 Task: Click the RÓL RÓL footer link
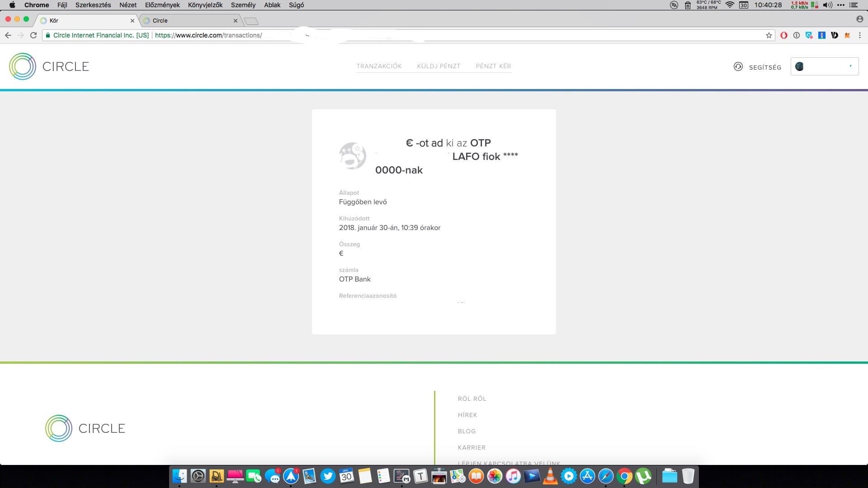[472, 399]
